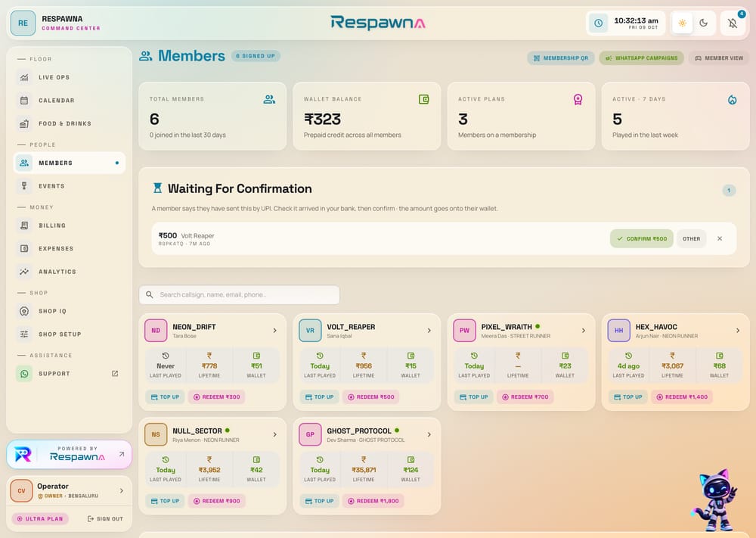
Task: Open Support external link icon
Action: coord(115,374)
